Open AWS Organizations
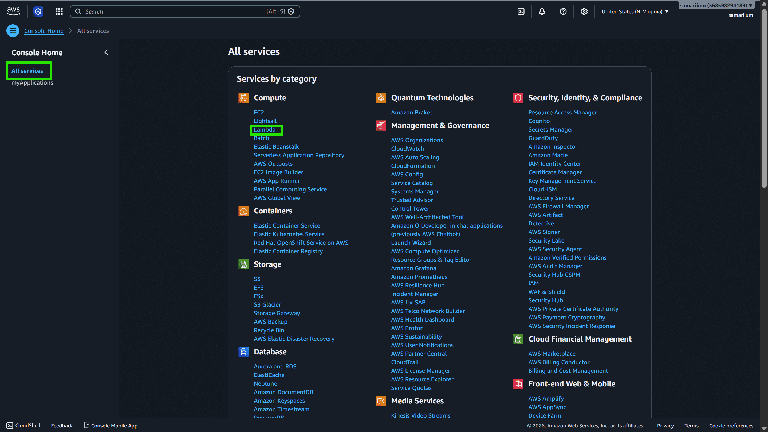This screenshot has height=432, width=768. 417,140
